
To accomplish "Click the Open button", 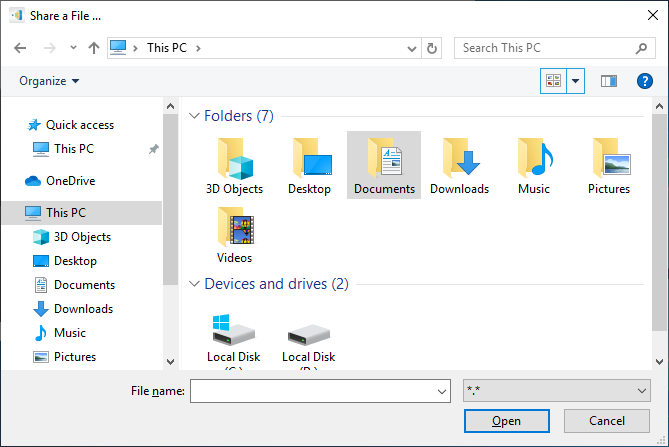I will (506, 421).
